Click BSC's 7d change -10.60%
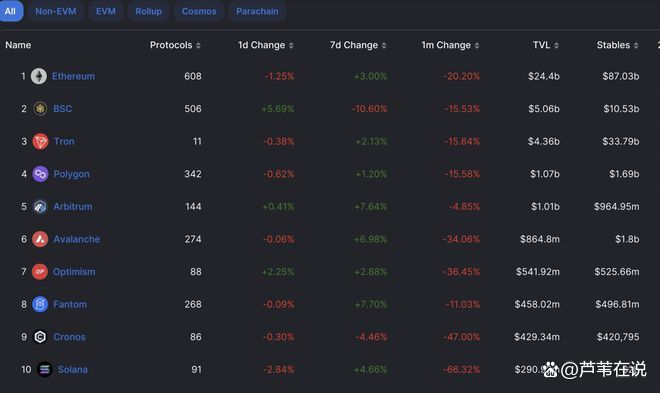 (x=369, y=109)
